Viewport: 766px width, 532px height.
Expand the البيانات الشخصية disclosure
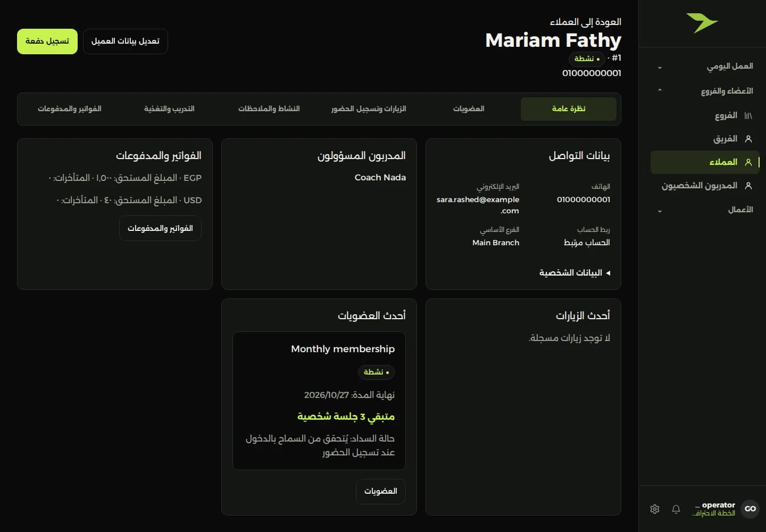(x=574, y=273)
